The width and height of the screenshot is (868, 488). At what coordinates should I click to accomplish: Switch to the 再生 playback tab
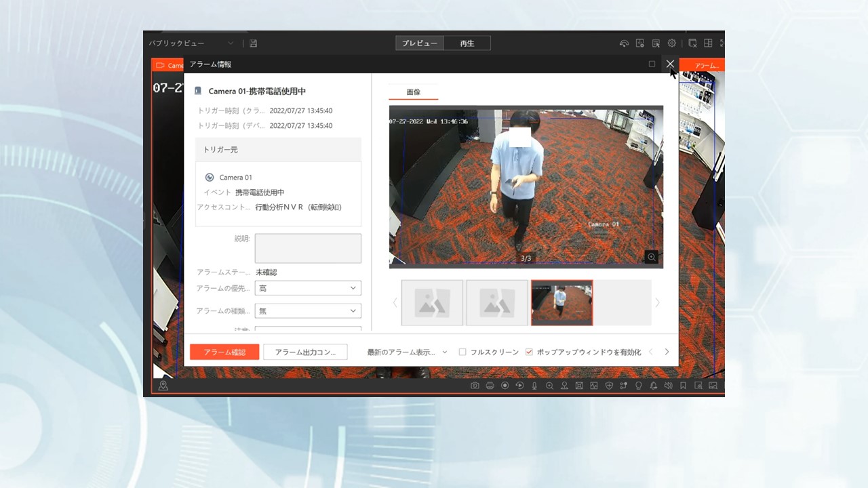pyautogui.click(x=467, y=43)
